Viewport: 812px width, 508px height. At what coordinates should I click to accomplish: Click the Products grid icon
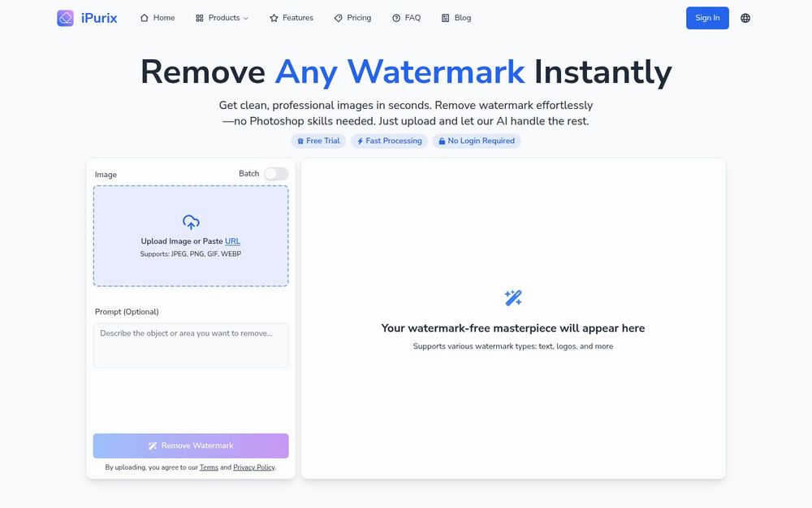tap(200, 18)
